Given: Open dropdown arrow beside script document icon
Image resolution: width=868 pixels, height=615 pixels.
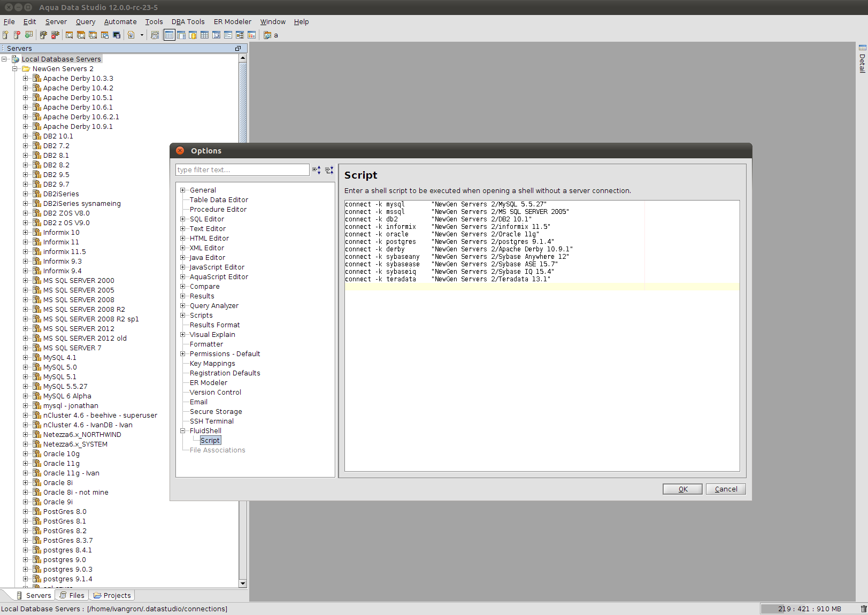Looking at the screenshot, I should pos(142,35).
